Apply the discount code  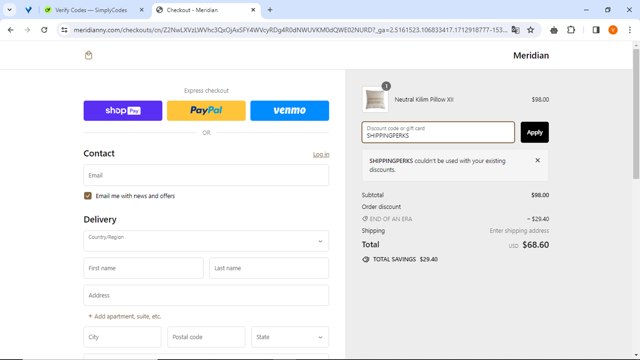[x=534, y=132]
